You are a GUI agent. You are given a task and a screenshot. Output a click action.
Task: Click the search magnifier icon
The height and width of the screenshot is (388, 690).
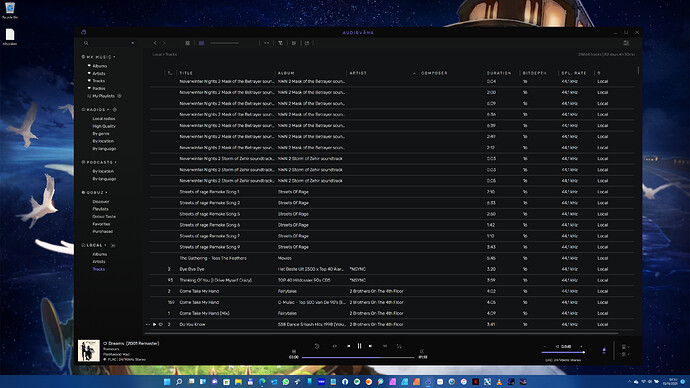(86, 43)
